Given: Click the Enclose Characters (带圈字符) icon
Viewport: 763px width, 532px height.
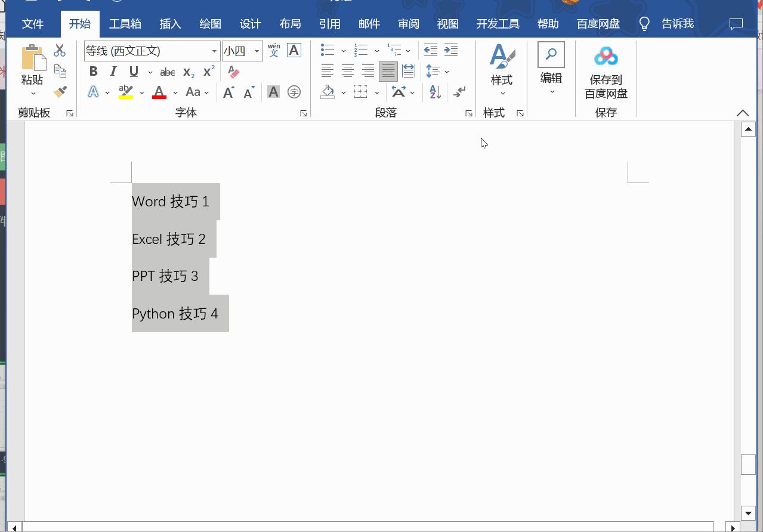Looking at the screenshot, I should point(294,92).
